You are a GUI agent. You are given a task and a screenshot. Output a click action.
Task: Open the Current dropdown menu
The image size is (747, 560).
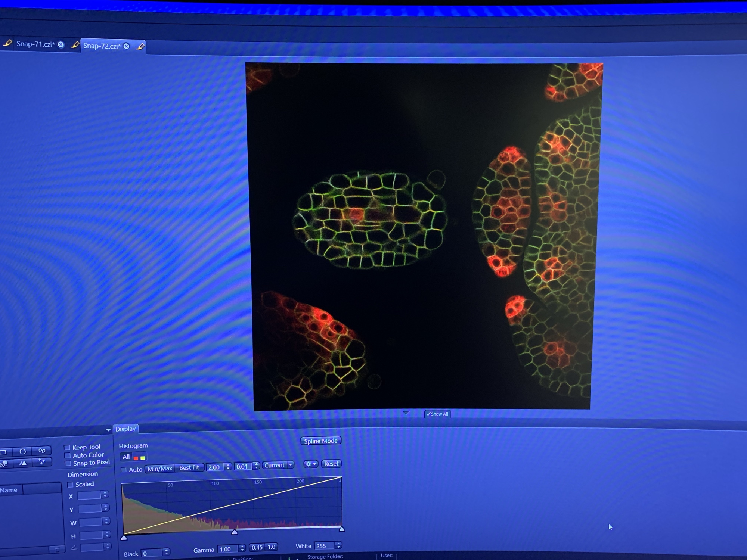[278, 465]
